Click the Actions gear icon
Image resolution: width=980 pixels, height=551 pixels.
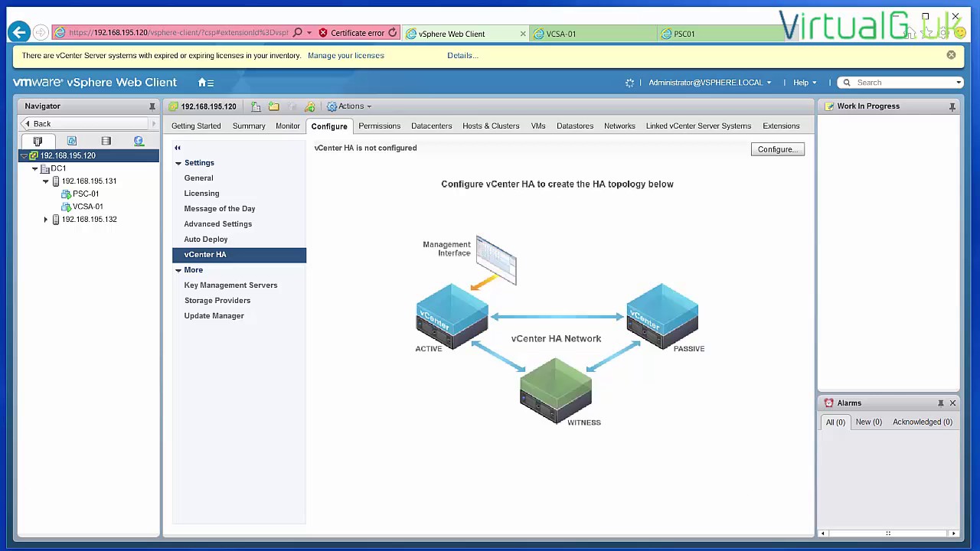click(332, 106)
